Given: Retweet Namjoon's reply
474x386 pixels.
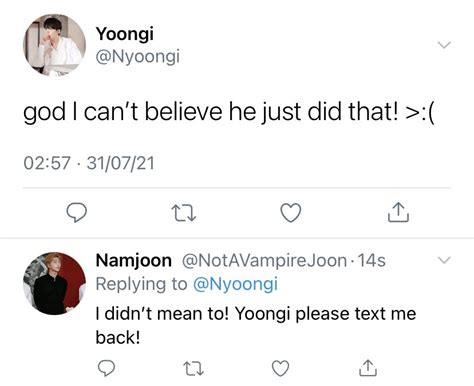Looking at the screenshot, I should tap(194, 369).
